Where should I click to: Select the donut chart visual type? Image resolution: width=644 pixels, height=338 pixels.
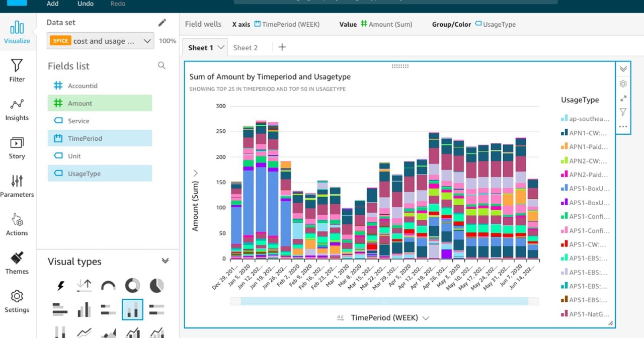tap(132, 286)
